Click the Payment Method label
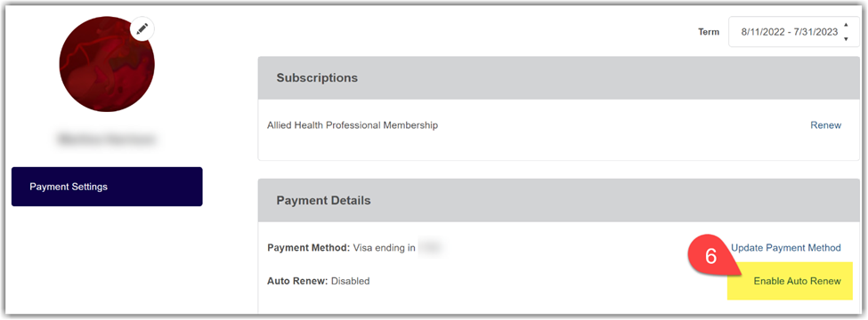 [x=308, y=248]
